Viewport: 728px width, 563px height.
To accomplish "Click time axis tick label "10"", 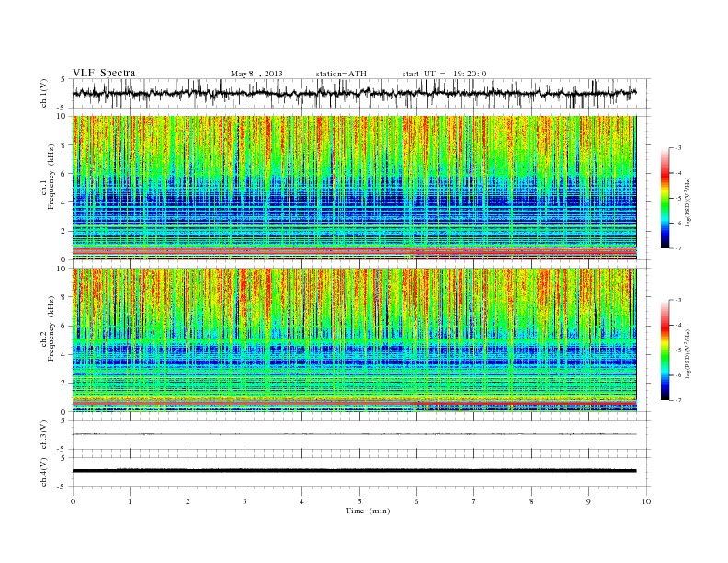I will [646, 501].
